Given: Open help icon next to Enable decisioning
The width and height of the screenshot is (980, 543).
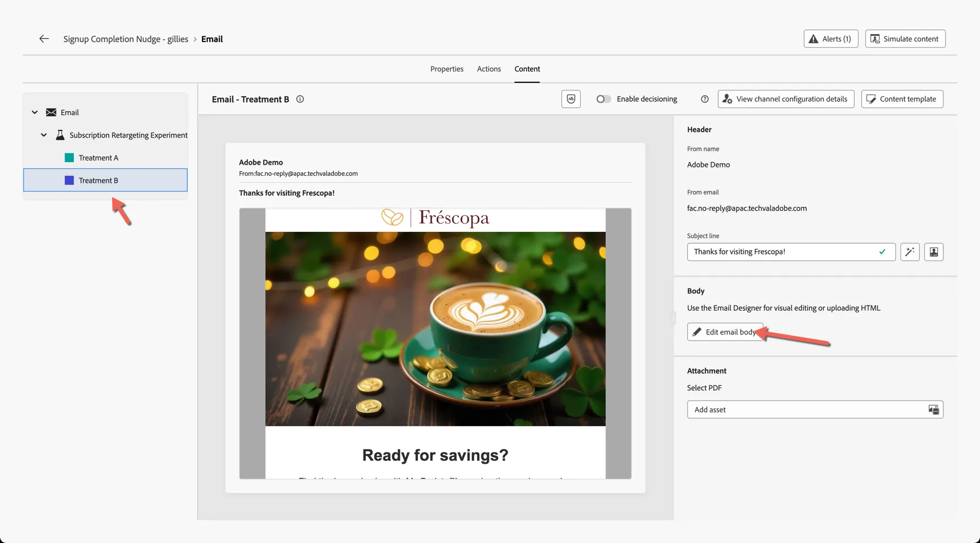Looking at the screenshot, I should click(704, 99).
